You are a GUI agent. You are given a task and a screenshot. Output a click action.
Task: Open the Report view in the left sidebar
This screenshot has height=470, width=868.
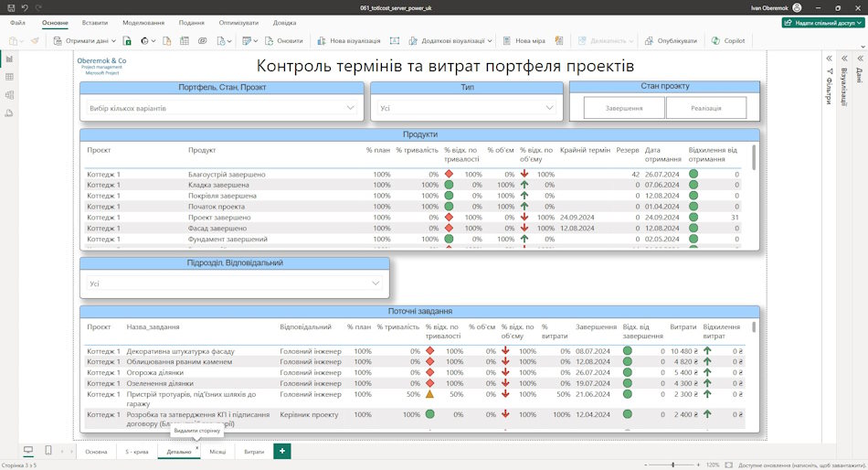point(9,59)
